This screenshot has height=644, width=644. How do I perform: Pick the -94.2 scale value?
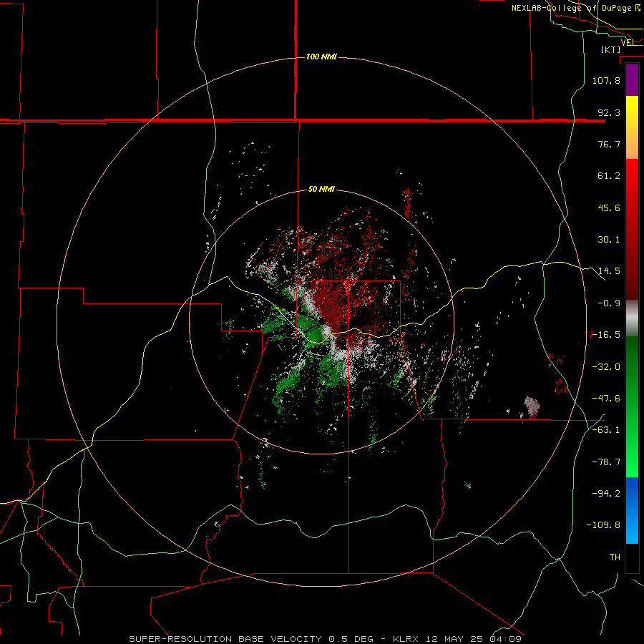[x=606, y=494]
